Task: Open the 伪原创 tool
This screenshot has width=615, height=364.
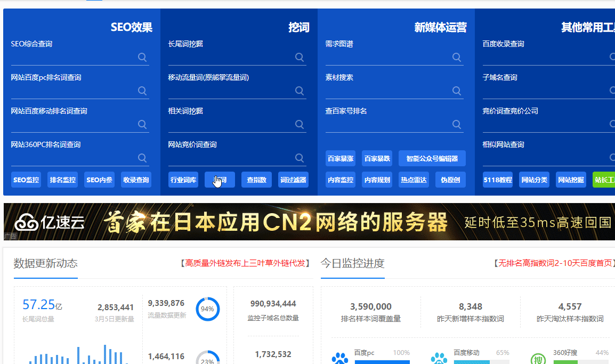Action: click(x=449, y=180)
